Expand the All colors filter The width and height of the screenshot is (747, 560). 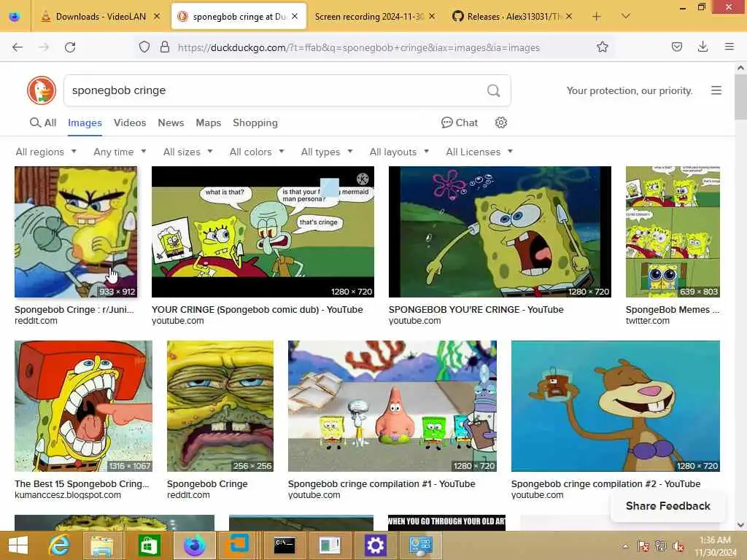click(x=257, y=152)
